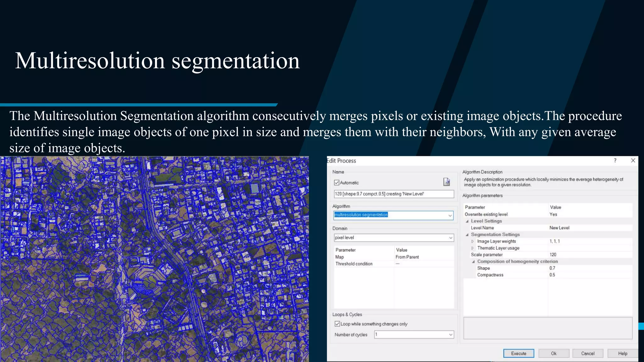This screenshot has height=362, width=644.
Task: Click the Image Layer weights value 1, 1, 1
Action: [x=554, y=241]
